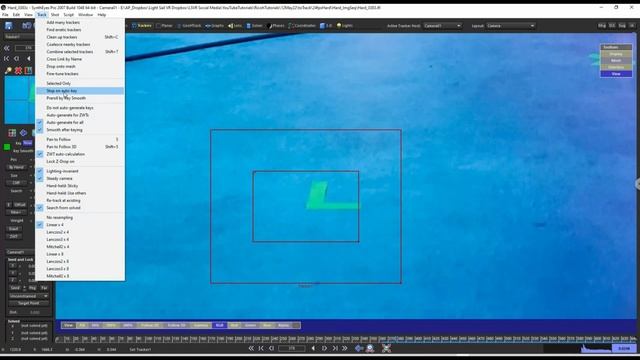640x360 pixels.
Task: Step back one frame in bottom playbar
Action: 271,348
